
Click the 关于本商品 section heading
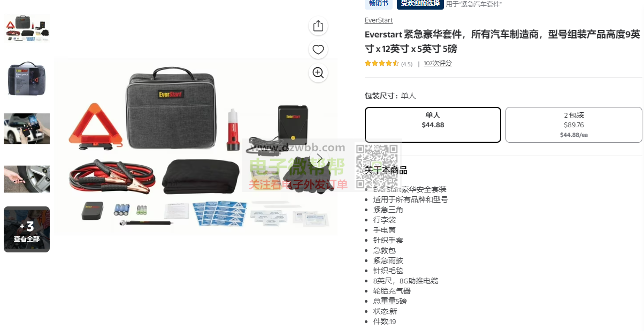386,170
